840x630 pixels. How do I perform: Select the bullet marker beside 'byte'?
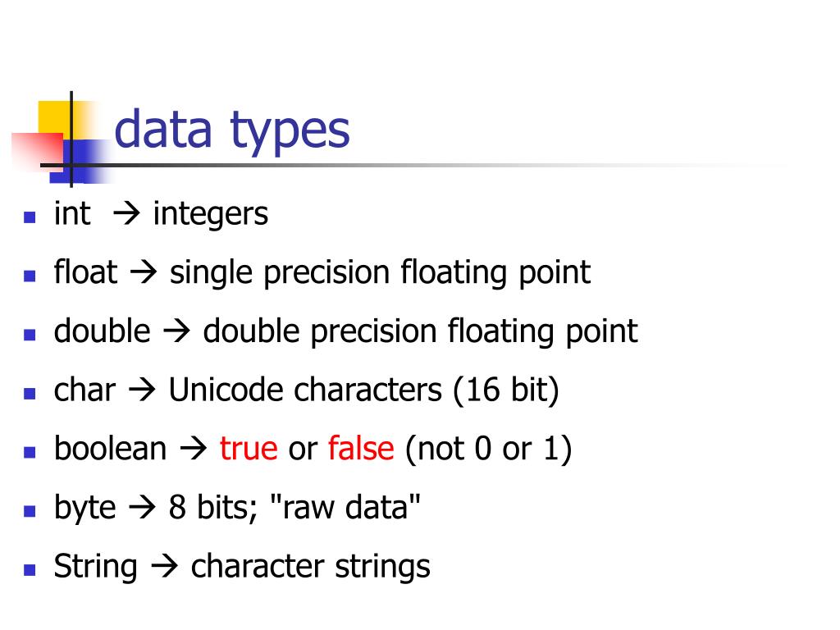[30, 512]
